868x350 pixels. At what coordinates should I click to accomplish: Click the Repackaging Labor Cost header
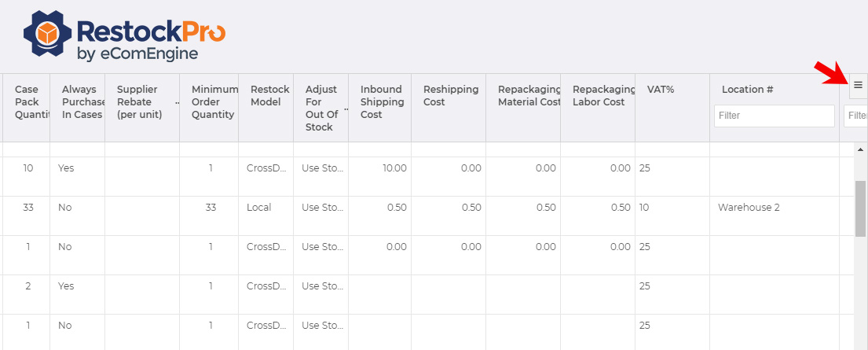597,95
